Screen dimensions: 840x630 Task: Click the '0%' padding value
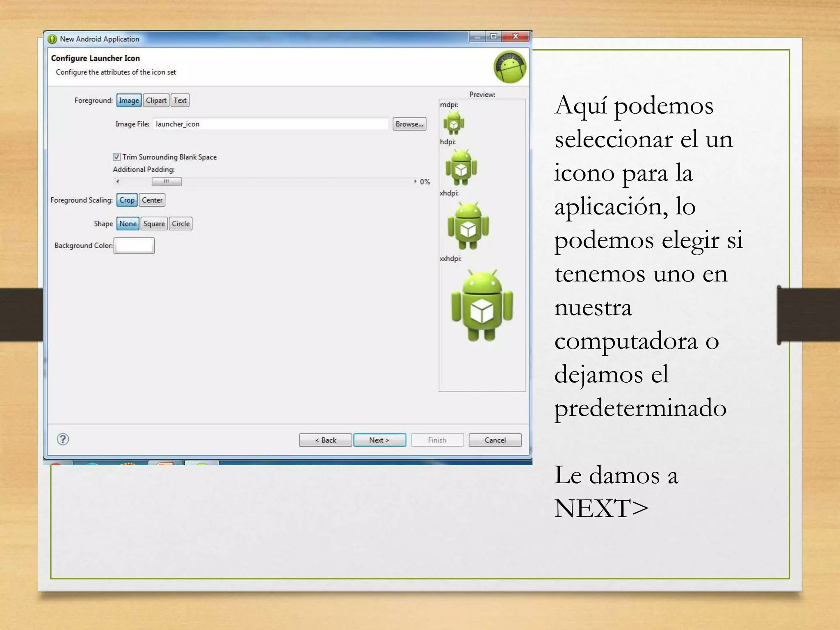pos(425,182)
